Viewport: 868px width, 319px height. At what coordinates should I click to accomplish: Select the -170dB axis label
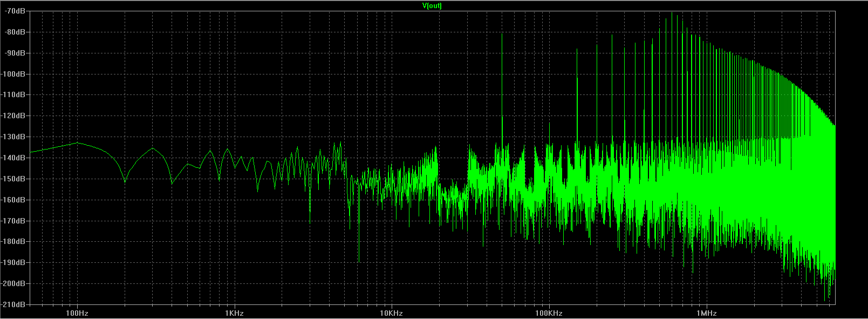coord(13,221)
